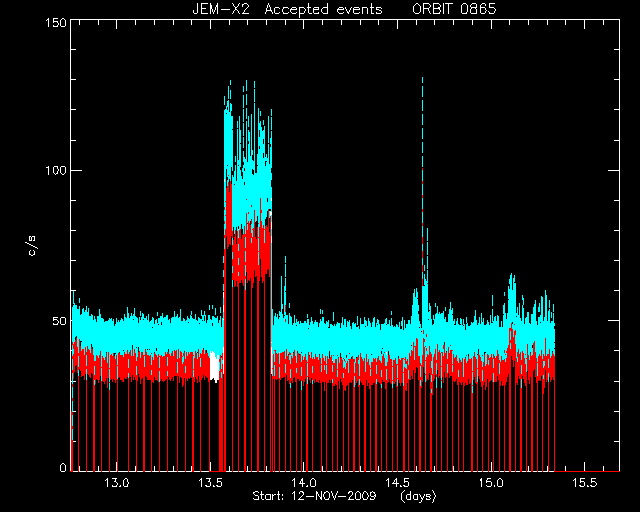640x512 pixels.
Task: Click the 15.0 x-axis tick label
Action: (491, 483)
